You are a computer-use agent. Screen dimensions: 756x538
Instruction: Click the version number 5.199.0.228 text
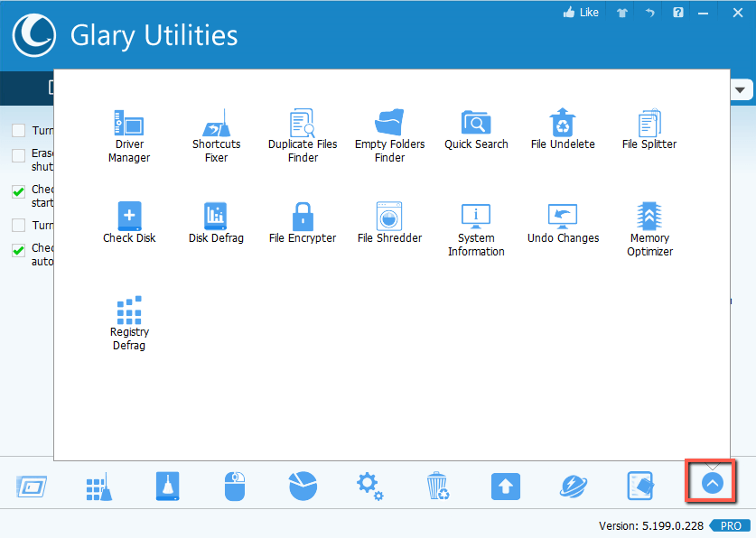673,526
